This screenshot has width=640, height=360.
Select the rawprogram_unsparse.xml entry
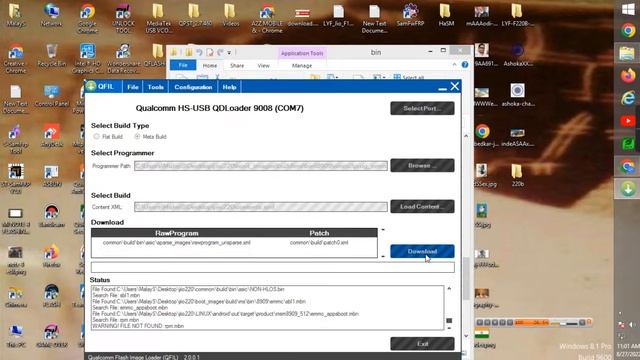tap(176, 242)
